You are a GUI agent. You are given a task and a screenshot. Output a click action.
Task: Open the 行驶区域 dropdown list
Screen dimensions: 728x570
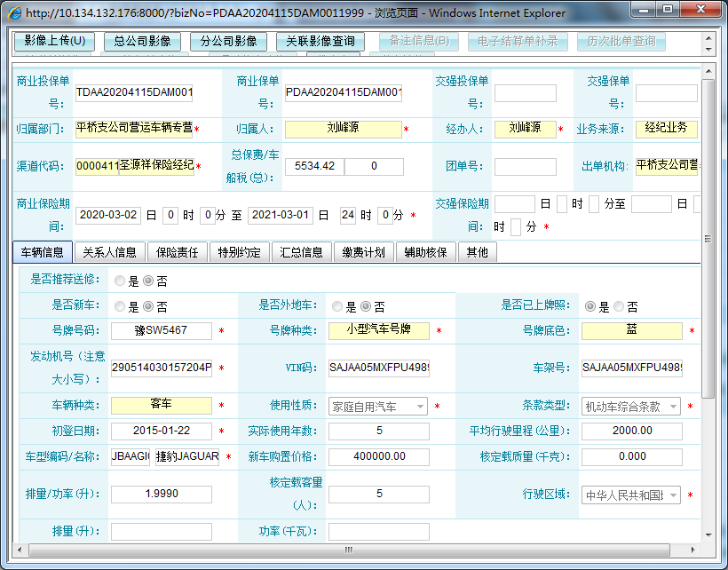click(631, 495)
